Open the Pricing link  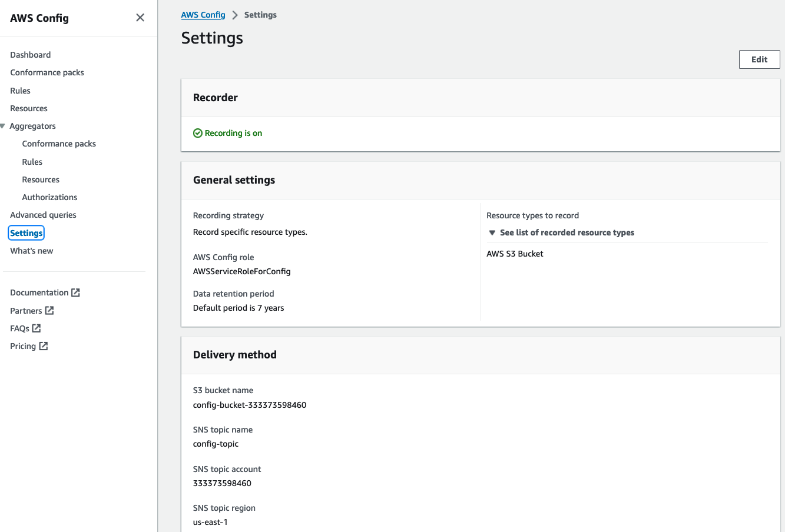click(x=23, y=346)
